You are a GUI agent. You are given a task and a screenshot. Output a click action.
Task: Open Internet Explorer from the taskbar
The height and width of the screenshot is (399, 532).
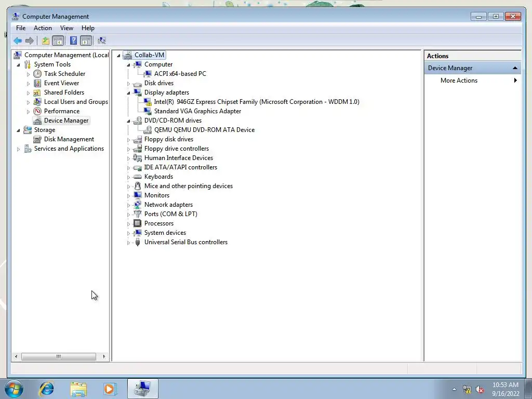(46, 389)
